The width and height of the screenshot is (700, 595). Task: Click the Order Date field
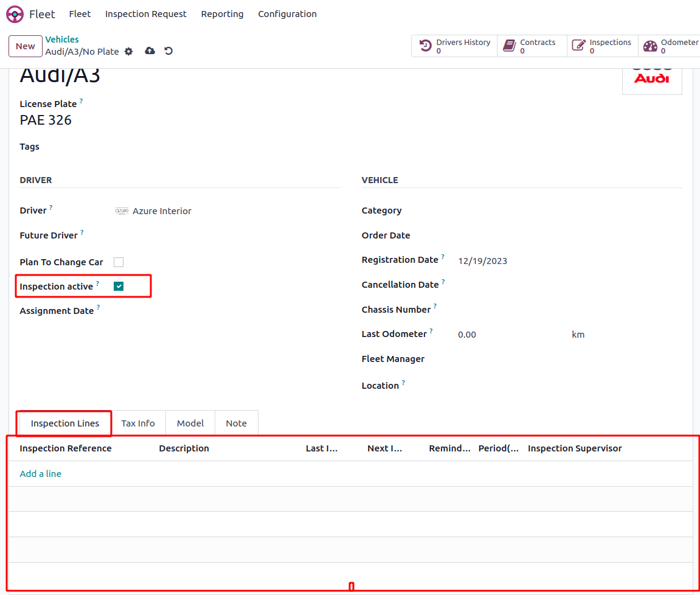pos(570,235)
